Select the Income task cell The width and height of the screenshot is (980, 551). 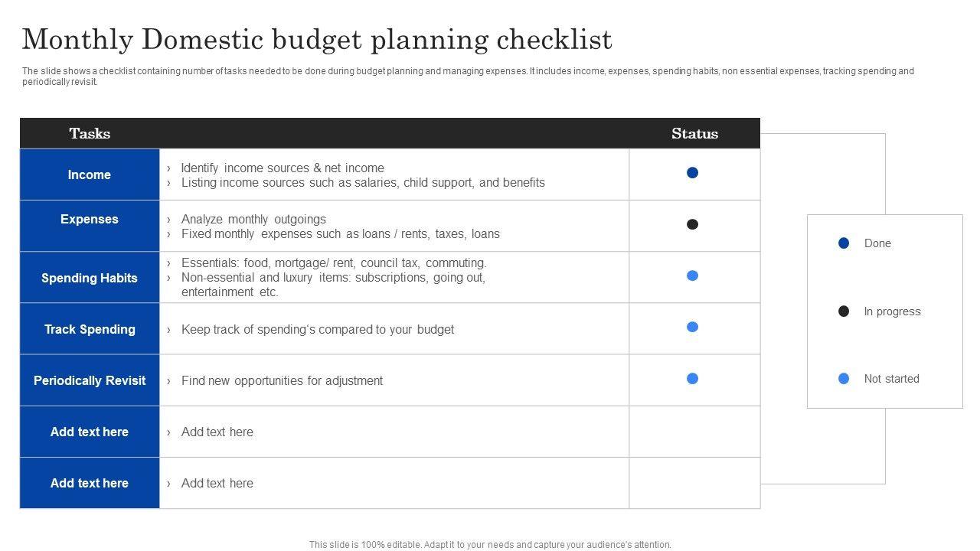[90, 174]
